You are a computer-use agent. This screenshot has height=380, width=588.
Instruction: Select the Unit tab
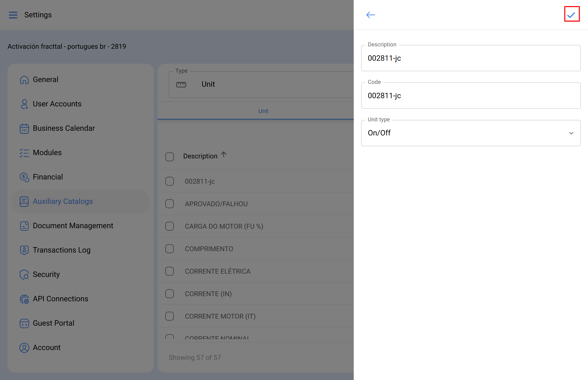pos(263,111)
